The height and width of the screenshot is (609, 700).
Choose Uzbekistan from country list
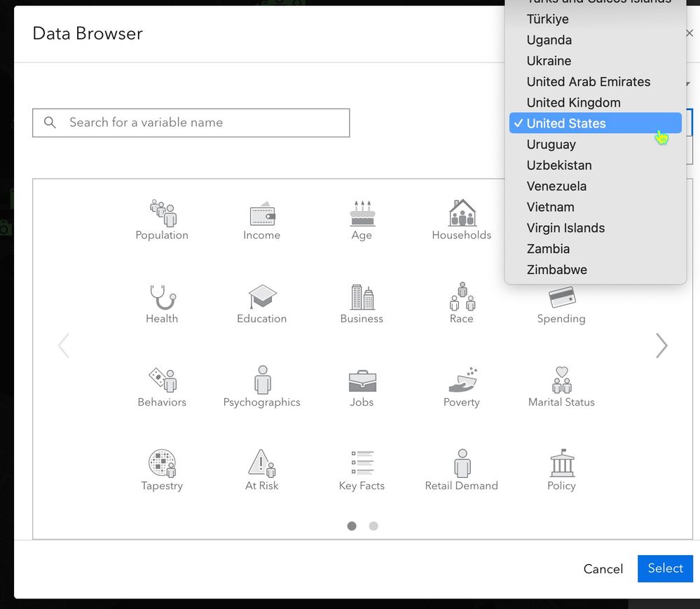[595, 165]
